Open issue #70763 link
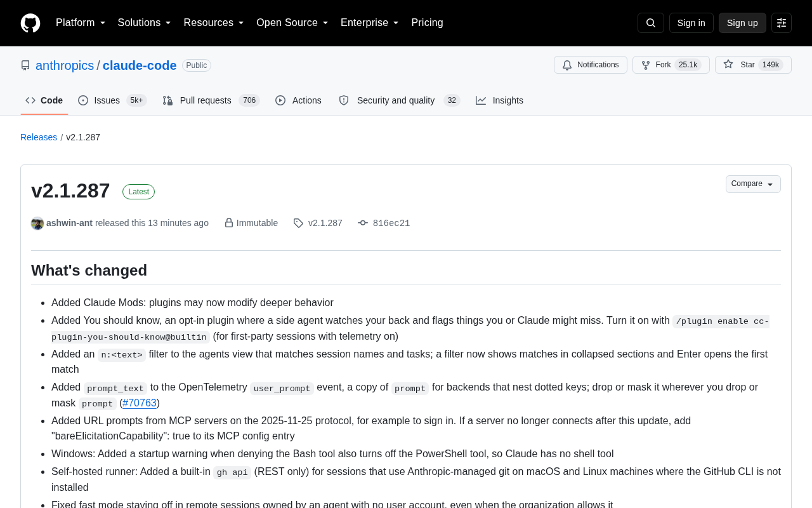The height and width of the screenshot is (508, 812). tap(140, 403)
